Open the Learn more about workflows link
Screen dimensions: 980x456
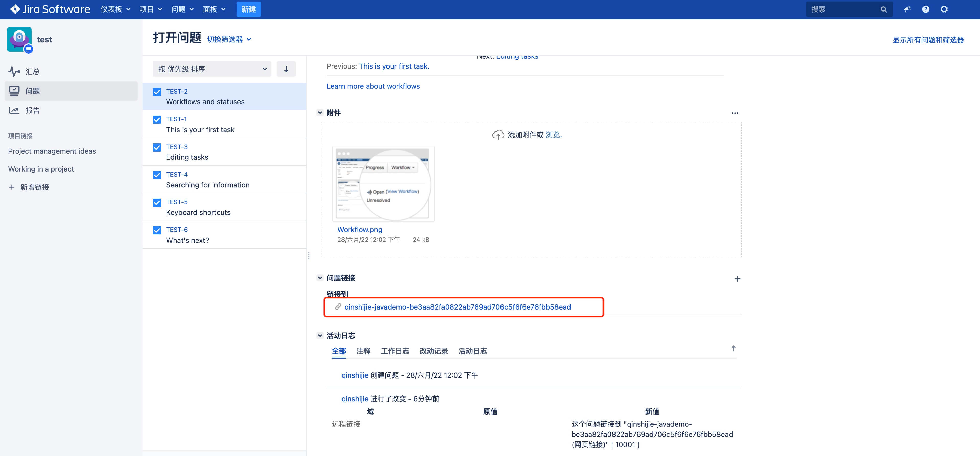click(x=373, y=86)
